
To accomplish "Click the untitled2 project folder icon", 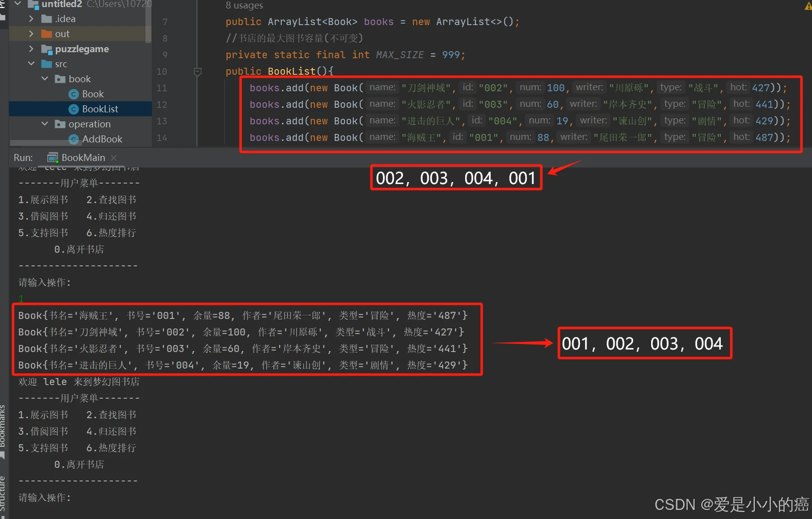I will [33, 4].
